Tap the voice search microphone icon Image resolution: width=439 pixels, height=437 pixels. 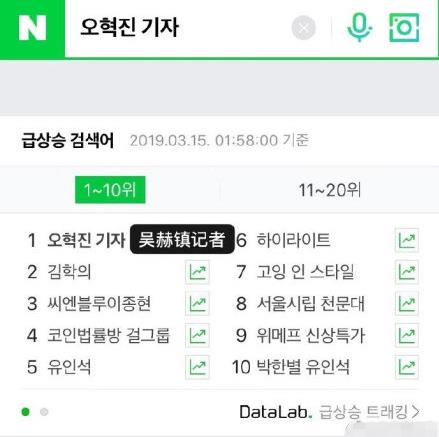click(x=359, y=28)
